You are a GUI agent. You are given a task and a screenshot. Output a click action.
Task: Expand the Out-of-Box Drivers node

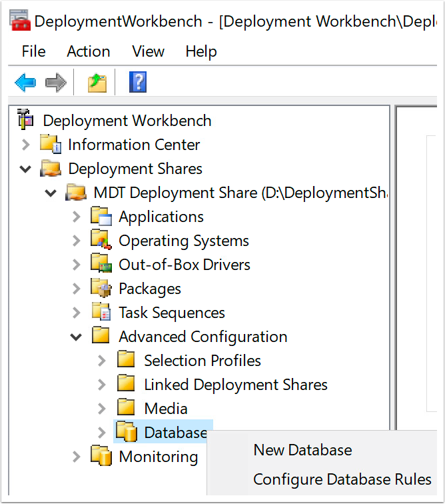(x=77, y=265)
